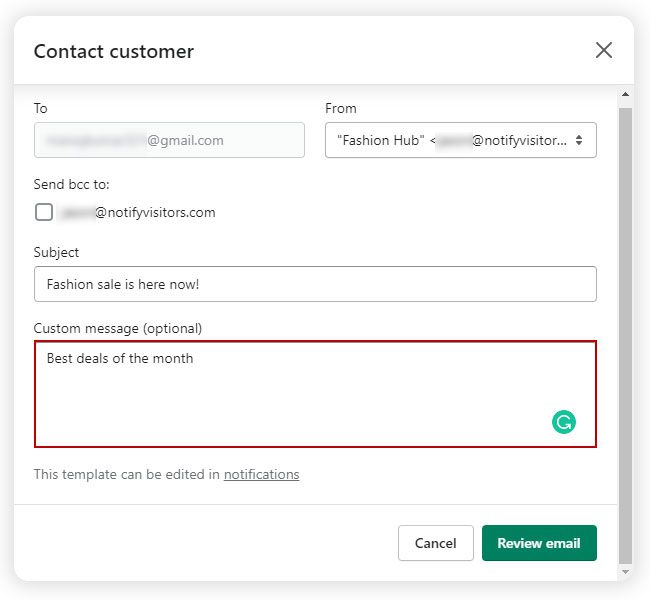Click the "Contact customer" dialog title
Viewport: 650px width, 600px height.
[114, 51]
